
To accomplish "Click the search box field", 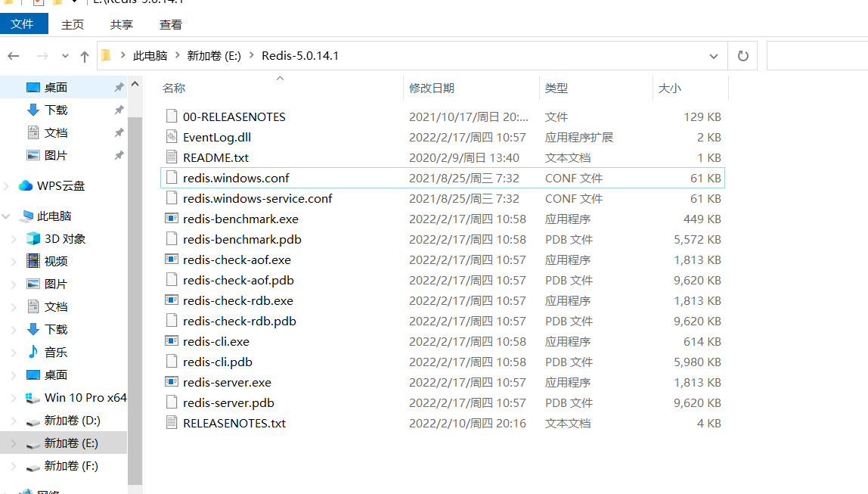I will coord(817,56).
